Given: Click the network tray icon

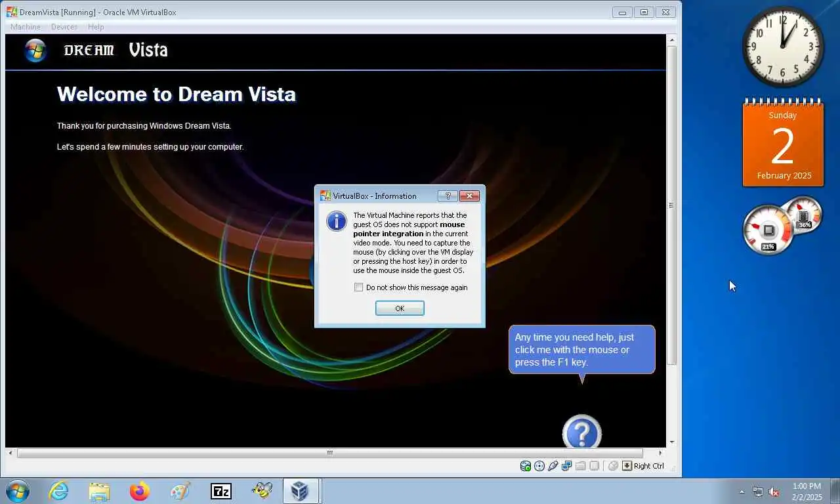Looking at the screenshot, I should (x=758, y=492).
